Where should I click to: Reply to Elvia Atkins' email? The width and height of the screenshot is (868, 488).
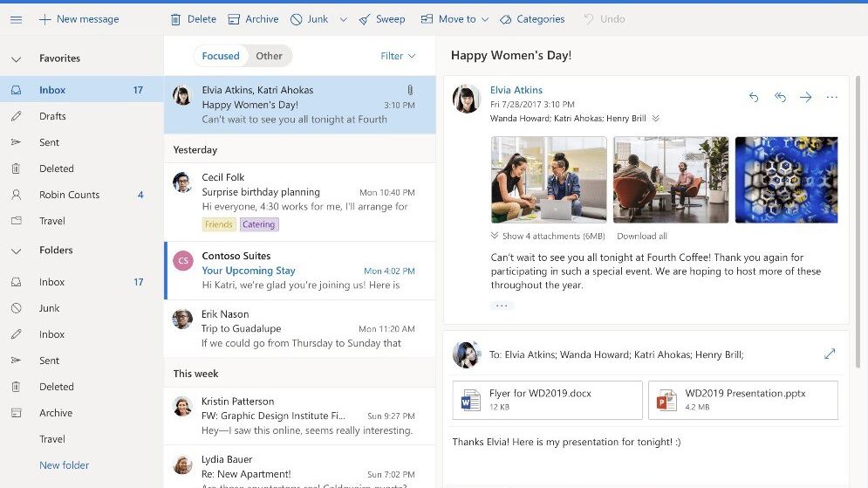click(754, 98)
